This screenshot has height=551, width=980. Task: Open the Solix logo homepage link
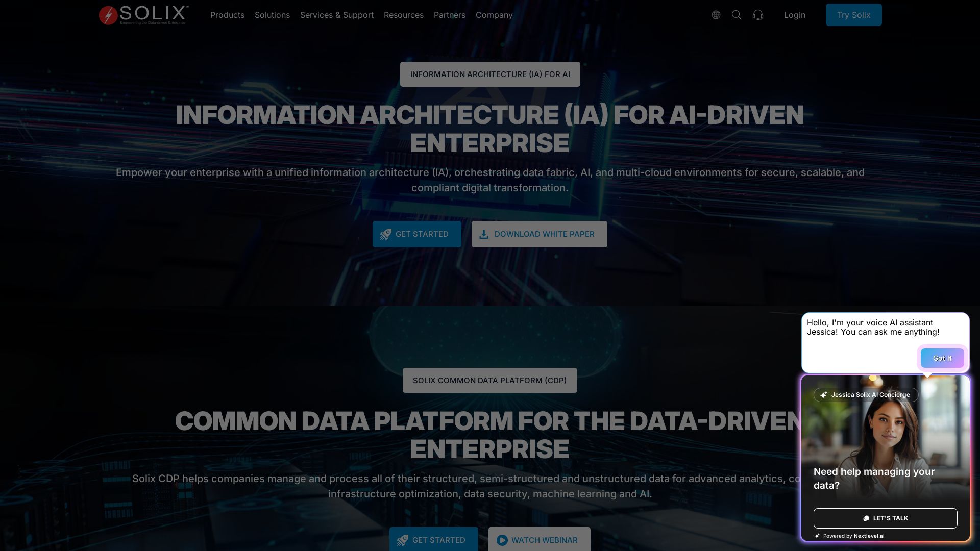click(x=144, y=15)
